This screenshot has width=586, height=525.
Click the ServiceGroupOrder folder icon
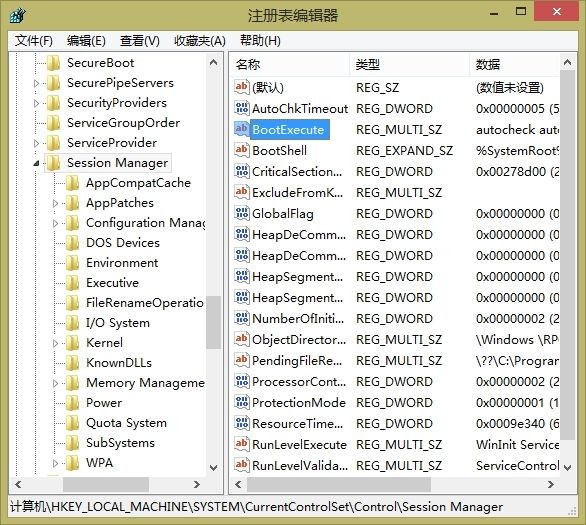click(54, 123)
